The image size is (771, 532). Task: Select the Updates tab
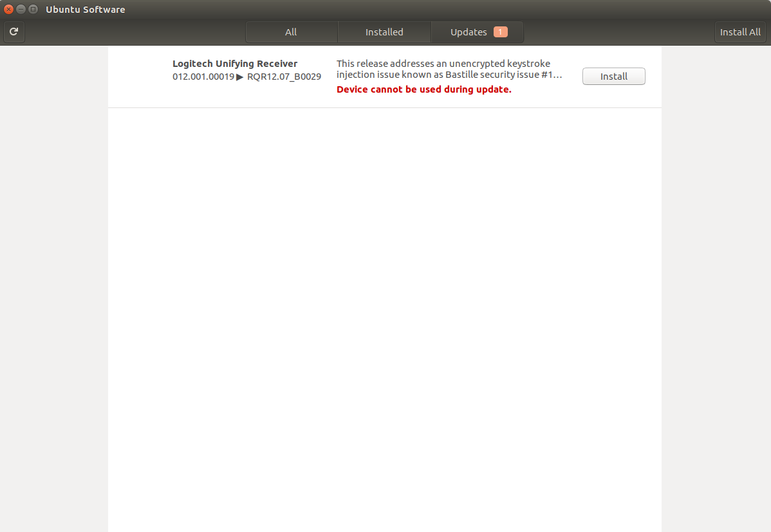point(478,32)
